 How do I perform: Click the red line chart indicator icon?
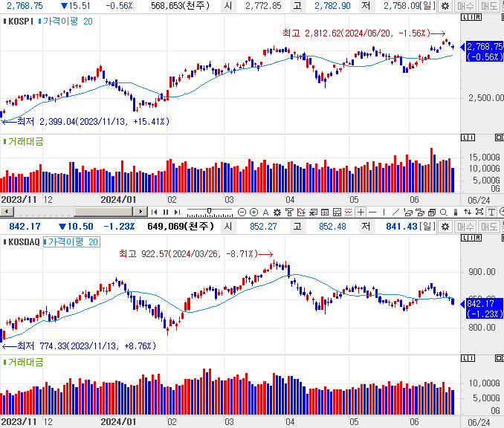pyautogui.click(x=301, y=212)
